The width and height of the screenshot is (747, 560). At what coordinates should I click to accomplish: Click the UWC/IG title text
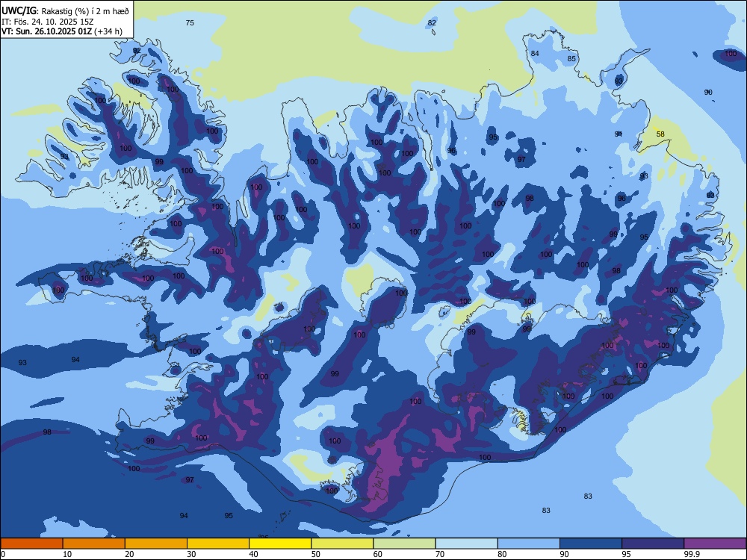click(x=19, y=10)
